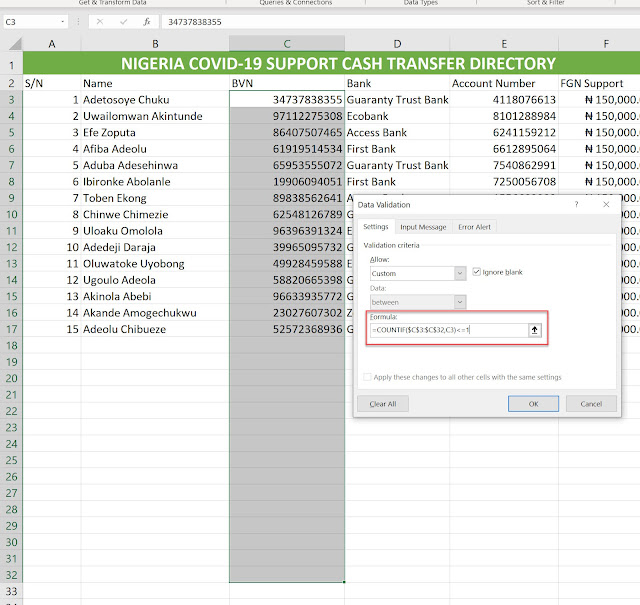Image resolution: width=640 pixels, height=605 pixels.
Task: Open the Allow dropdown showing Custom
Action: [460, 273]
